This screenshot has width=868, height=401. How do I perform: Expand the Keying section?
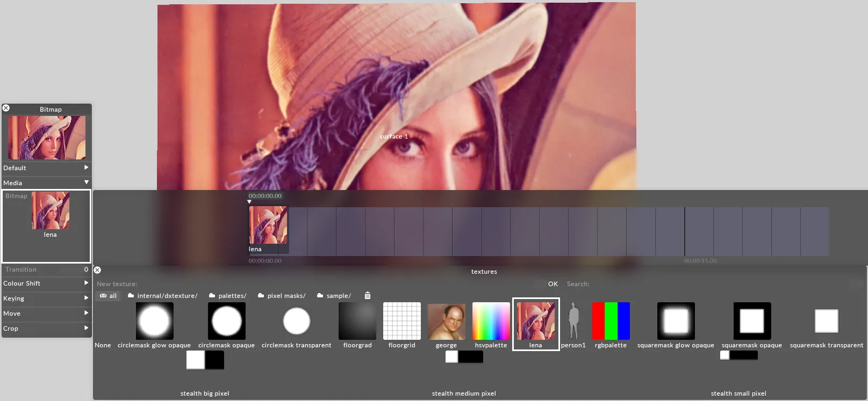(x=46, y=298)
